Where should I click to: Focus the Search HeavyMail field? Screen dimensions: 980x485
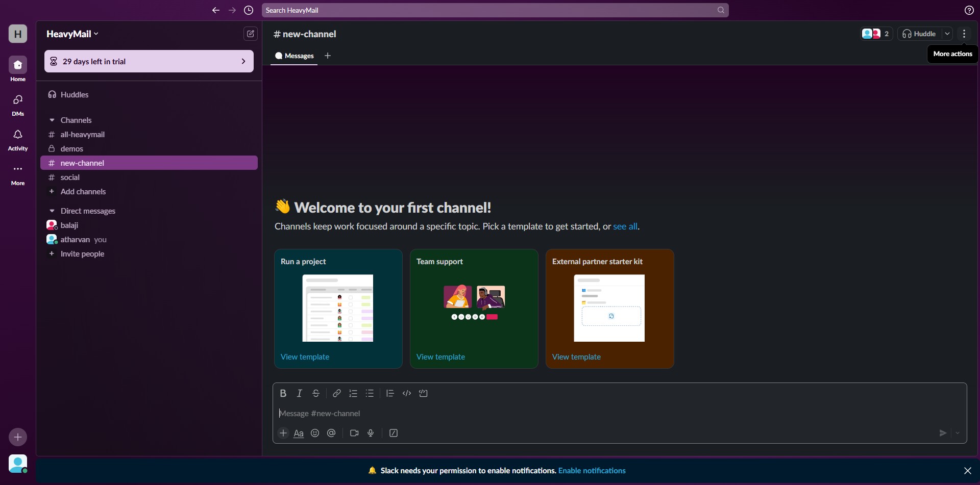pyautogui.click(x=495, y=10)
